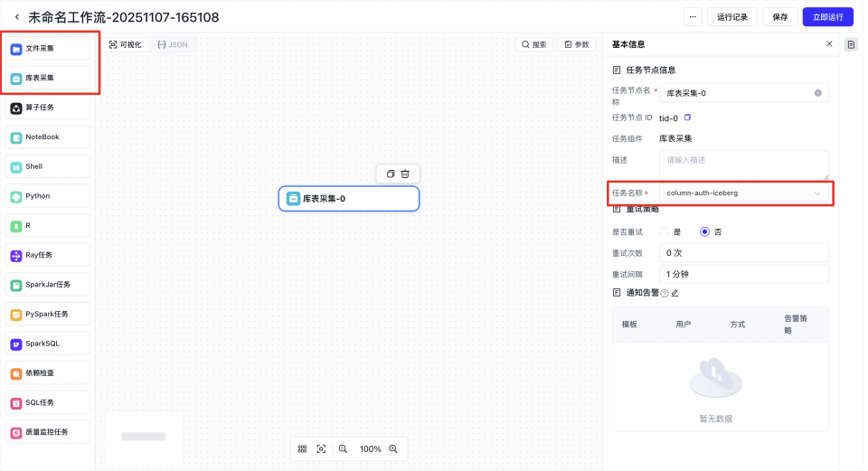Click the 模板 column header
This screenshot has width=868, height=471.
[629, 325]
